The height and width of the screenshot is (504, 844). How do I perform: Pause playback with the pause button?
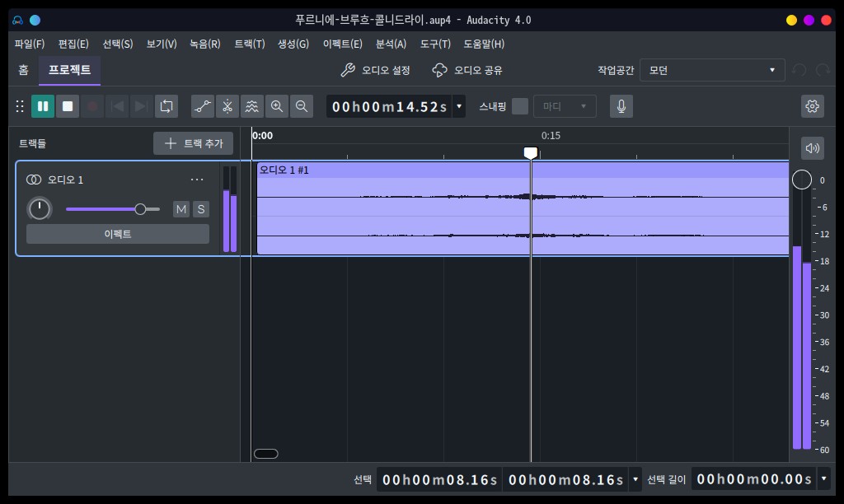(x=43, y=106)
